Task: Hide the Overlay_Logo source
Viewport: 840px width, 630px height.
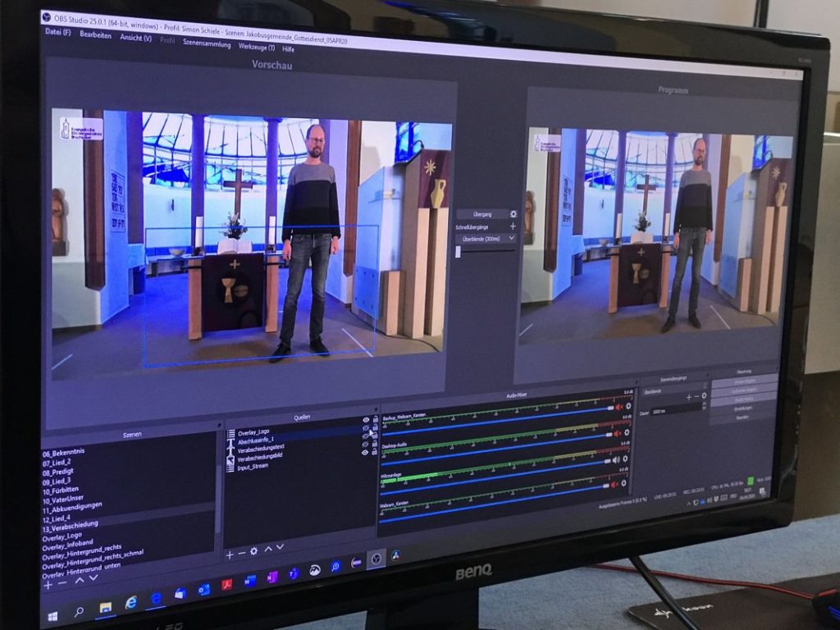Action: (x=366, y=420)
